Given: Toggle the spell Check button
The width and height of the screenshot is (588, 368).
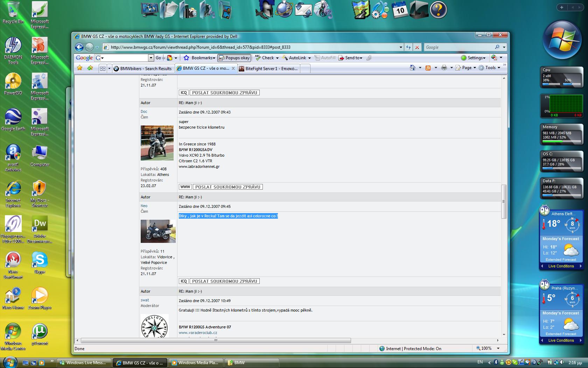Looking at the screenshot, I should pyautogui.click(x=267, y=58).
